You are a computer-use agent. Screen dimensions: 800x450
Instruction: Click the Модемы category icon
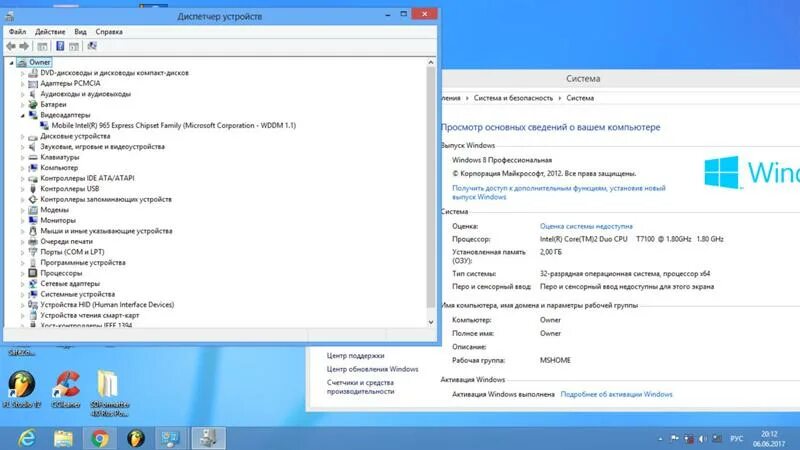(x=33, y=210)
